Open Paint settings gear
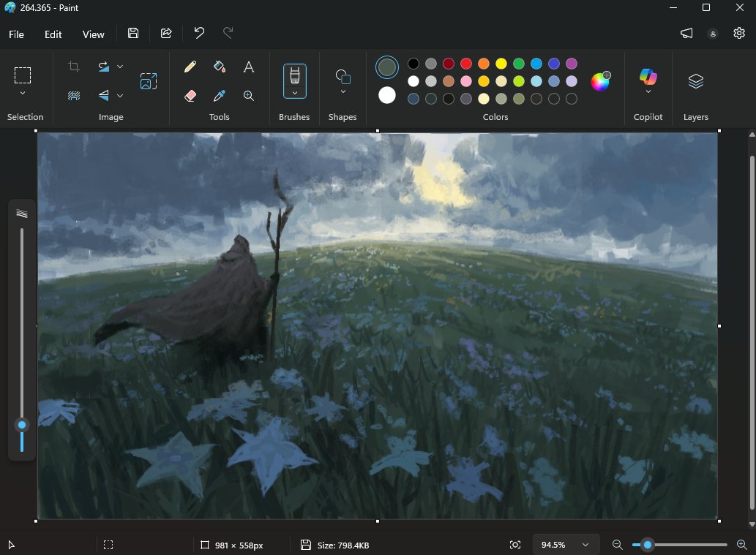The height and width of the screenshot is (555, 756). pyautogui.click(x=739, y=33)
